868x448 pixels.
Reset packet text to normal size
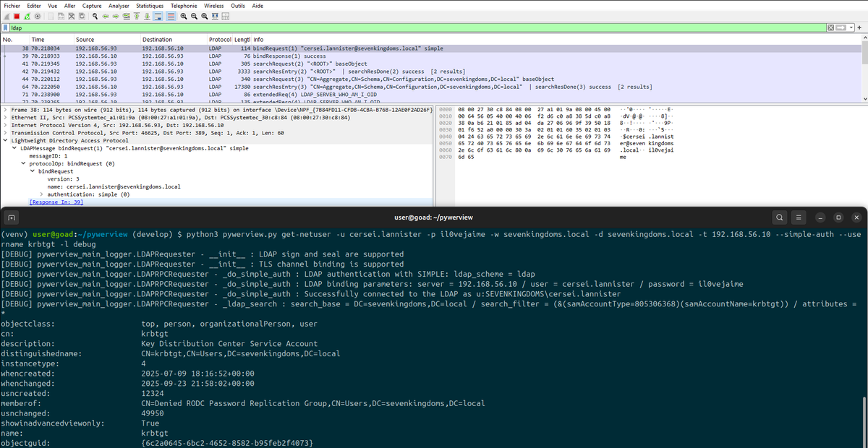coord(204,16)
